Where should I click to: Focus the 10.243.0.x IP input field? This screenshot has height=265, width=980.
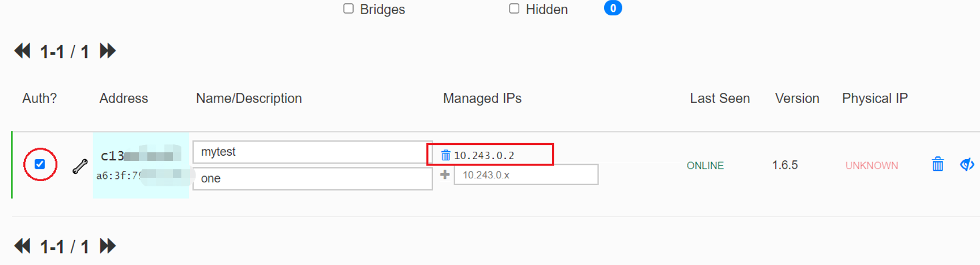(525, 175)
